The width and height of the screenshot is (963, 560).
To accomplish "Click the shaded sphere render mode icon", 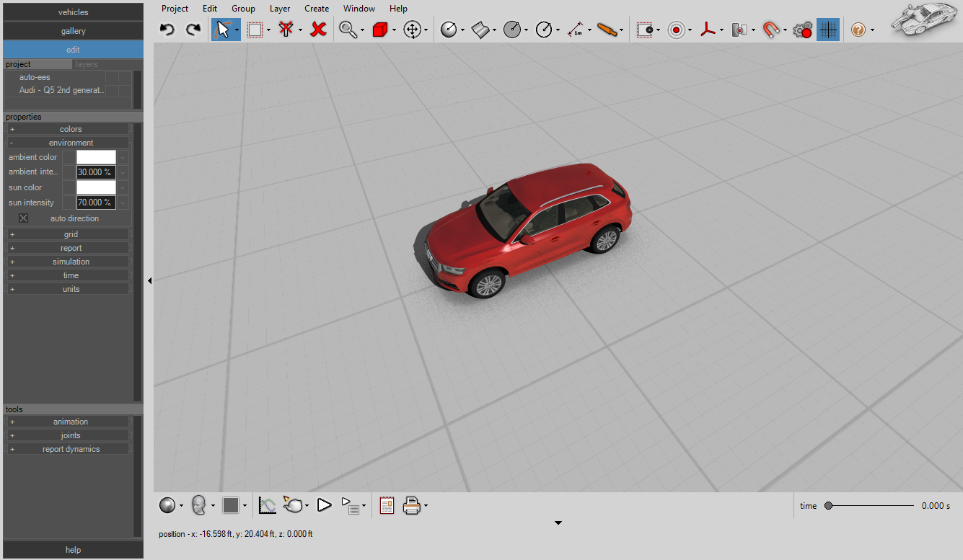I will (x=167, y=505).
